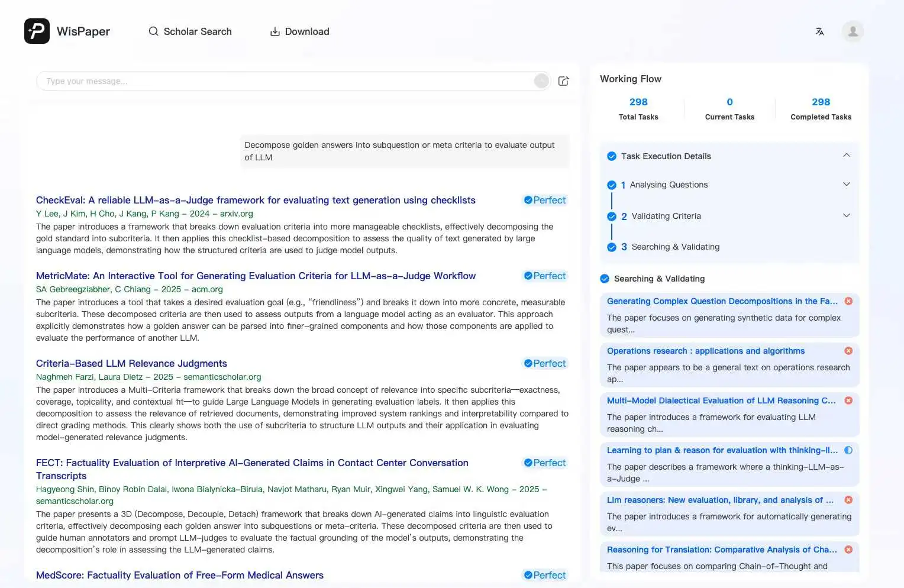Open the CheckEval paper title link
This screenshot has height=588, width=904.
[256, 200]
